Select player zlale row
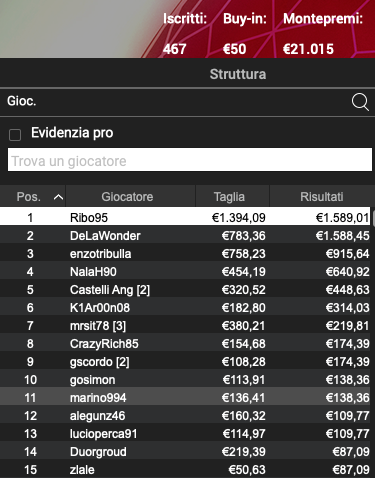The image size is (375, 478). [x=185, y=470]
